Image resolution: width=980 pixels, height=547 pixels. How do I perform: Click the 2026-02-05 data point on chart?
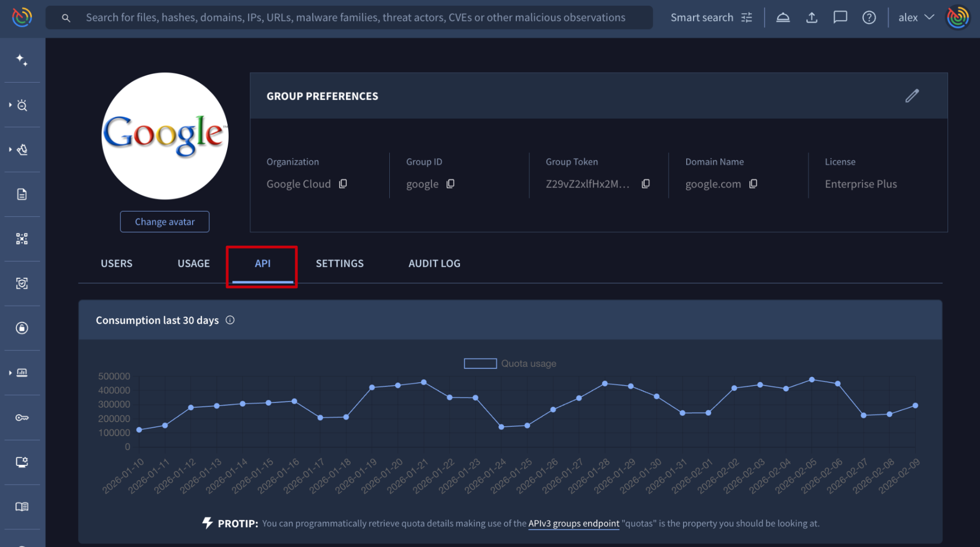pyautogui.click(x=812, y=380)
